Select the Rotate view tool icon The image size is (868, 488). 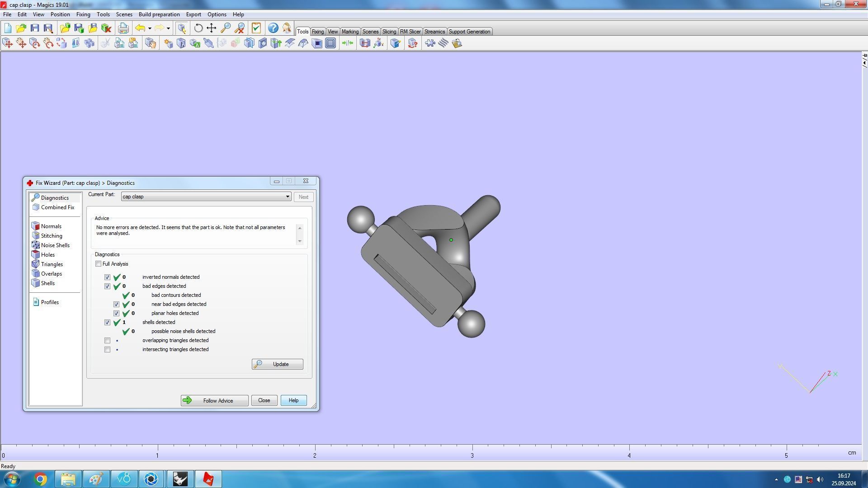pyautogui.click(x=198, y=28)
